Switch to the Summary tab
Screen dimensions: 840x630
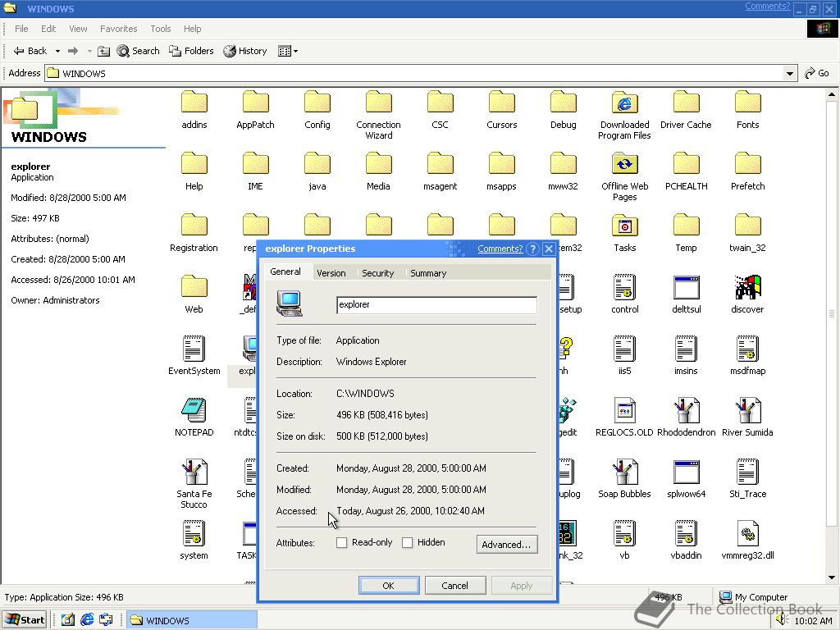point(428,273)
